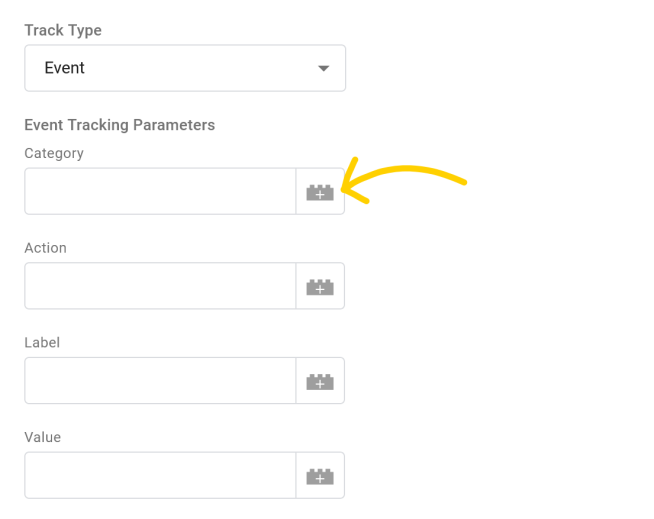Viewport: 654px width, 519px height.
Task: Click the Value field label
Action: (43, 437)
